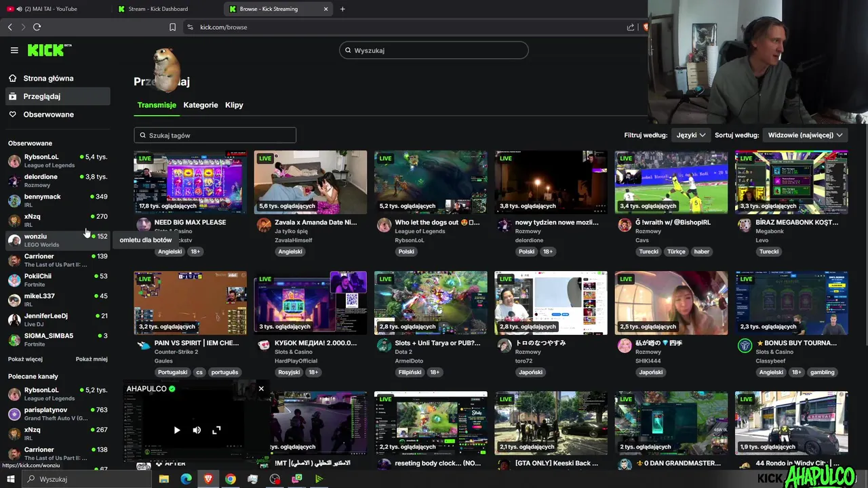
Task: Click the Polski tag under RybsonLoL stream
Action: (406, 251)
